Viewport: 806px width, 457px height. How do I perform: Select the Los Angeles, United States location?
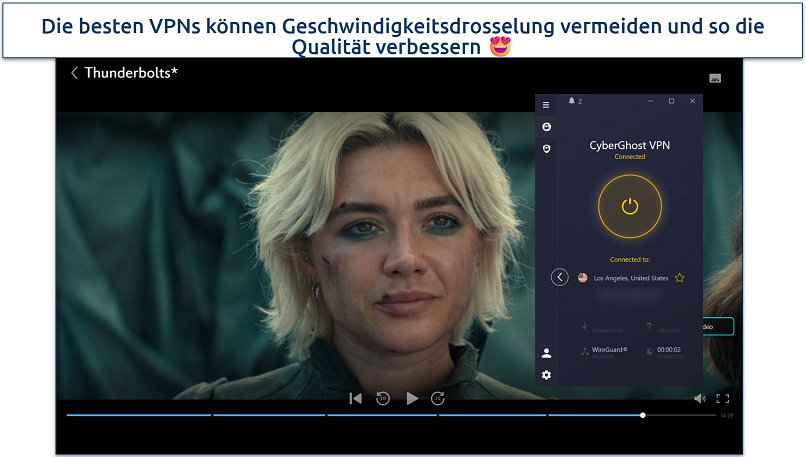[x=631, y=278]
